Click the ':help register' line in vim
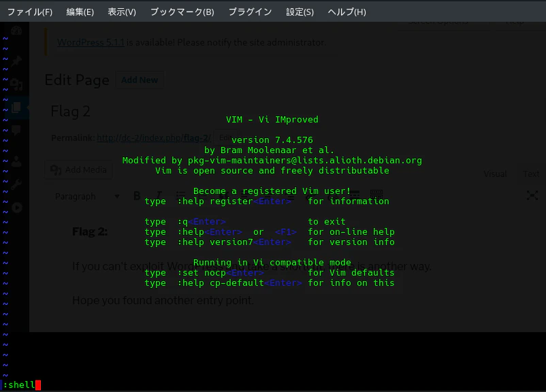Screen dimensions: 546x392 click(267, 201)
